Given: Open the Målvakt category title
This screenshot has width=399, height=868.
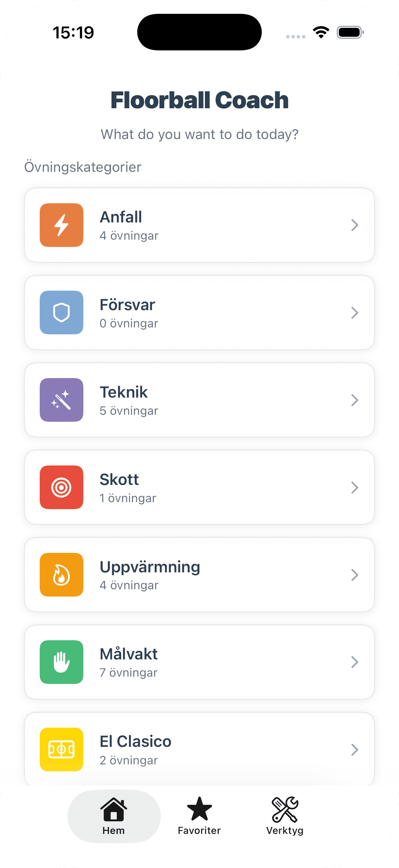Looking at the screenshot, I should pyautogui.click(x=129, y=654).
